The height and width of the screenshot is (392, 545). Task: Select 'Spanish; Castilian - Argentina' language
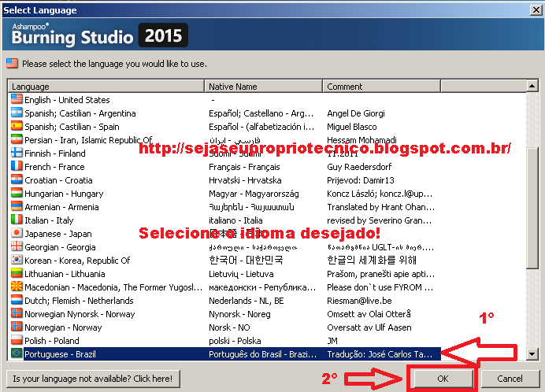click(80, 113)
